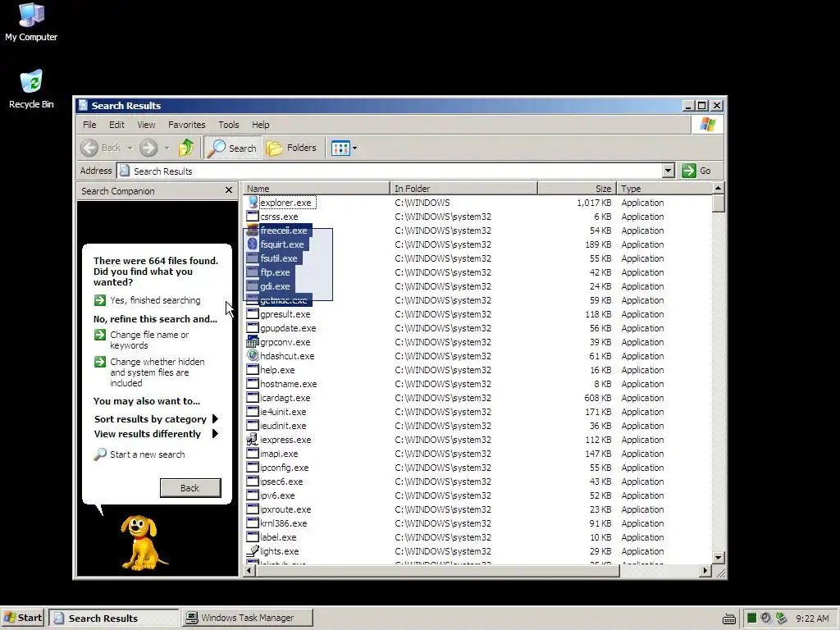Image resolution: width=840 pixels, height=630 pixels.
Task: Open the File menu
Action: pos(89,125)
